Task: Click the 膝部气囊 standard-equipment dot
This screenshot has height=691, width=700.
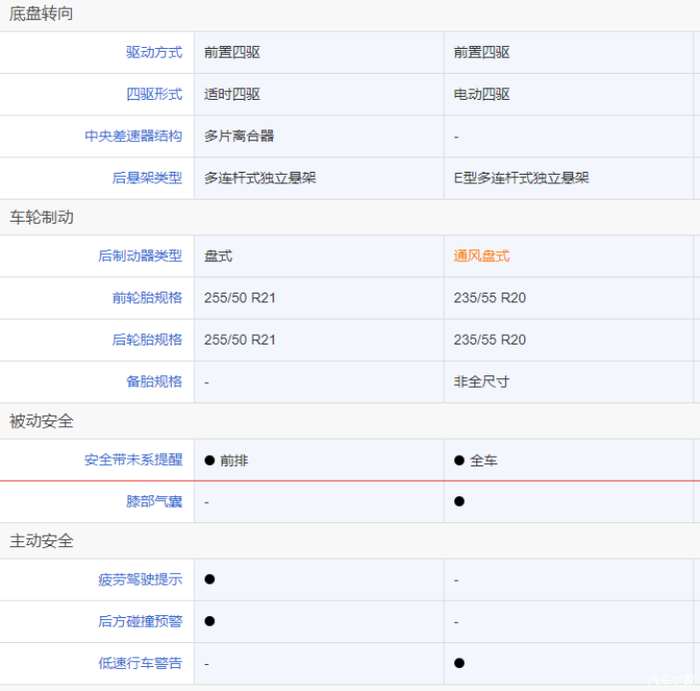Action: tap(459, 501)
